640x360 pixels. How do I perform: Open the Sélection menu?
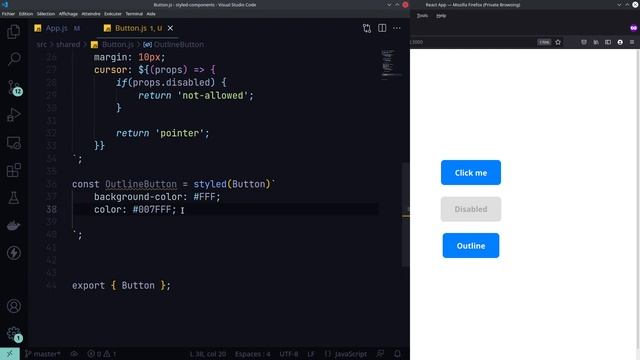coord(46,14)
